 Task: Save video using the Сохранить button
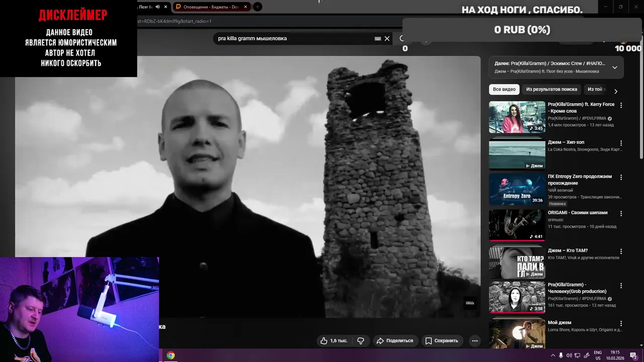[441, 341]
